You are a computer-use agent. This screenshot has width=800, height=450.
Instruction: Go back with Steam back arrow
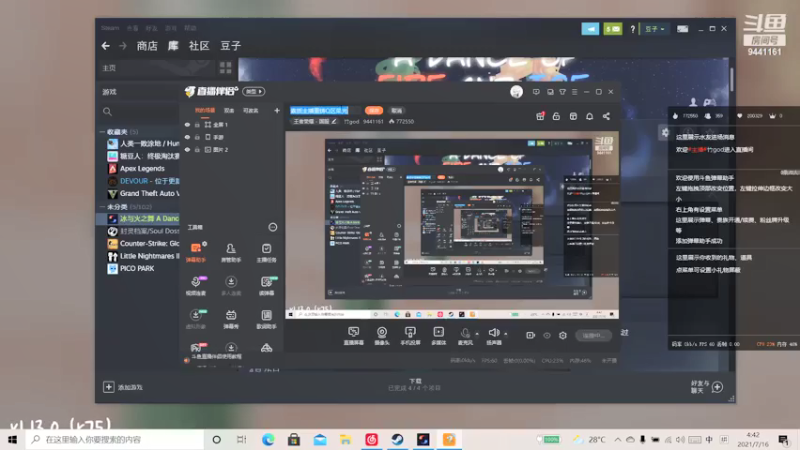[106, 46]
